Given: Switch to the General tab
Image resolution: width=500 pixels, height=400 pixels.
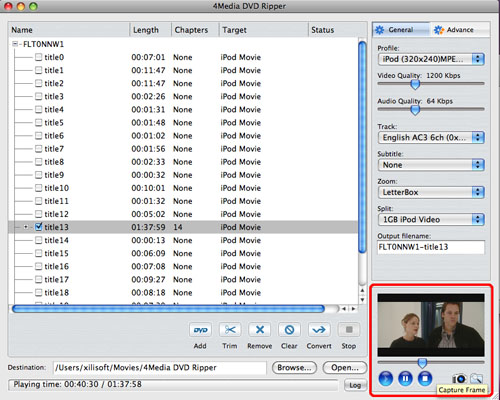Looking at the screenshot, I should [x=401, y=30].
